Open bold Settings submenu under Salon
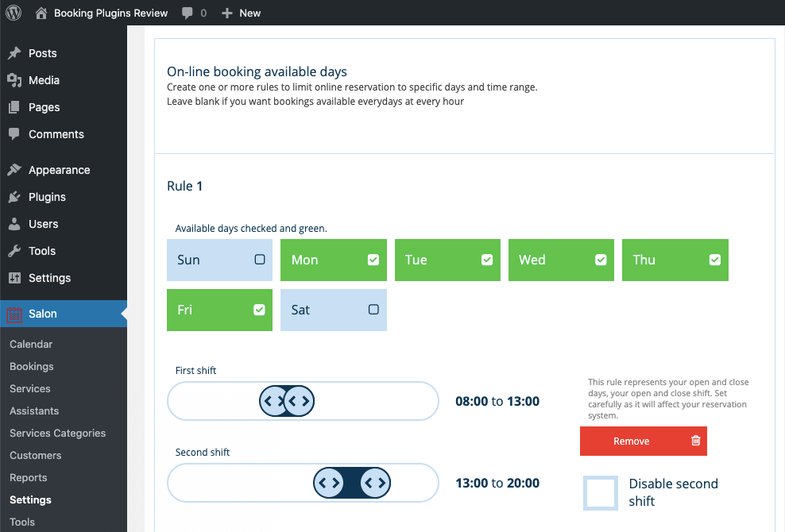The width and height of the screenshot is (785, 532). click(x=30, y=499)
